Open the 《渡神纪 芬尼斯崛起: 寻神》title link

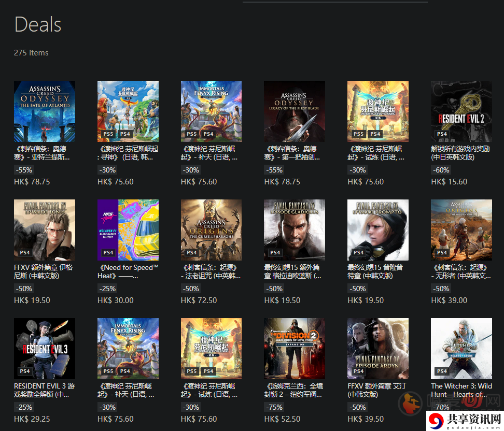tap(128, 153)
